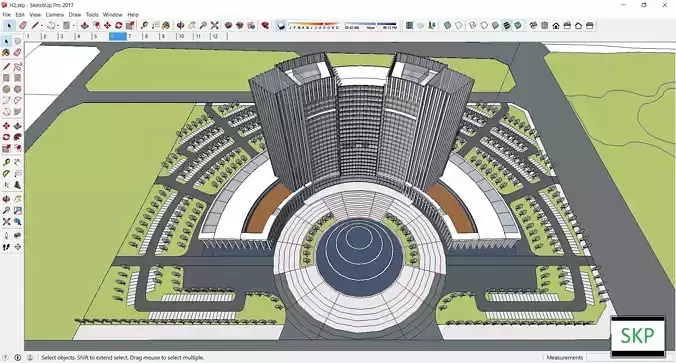Switch to scene tab 3

click(66, 37)
